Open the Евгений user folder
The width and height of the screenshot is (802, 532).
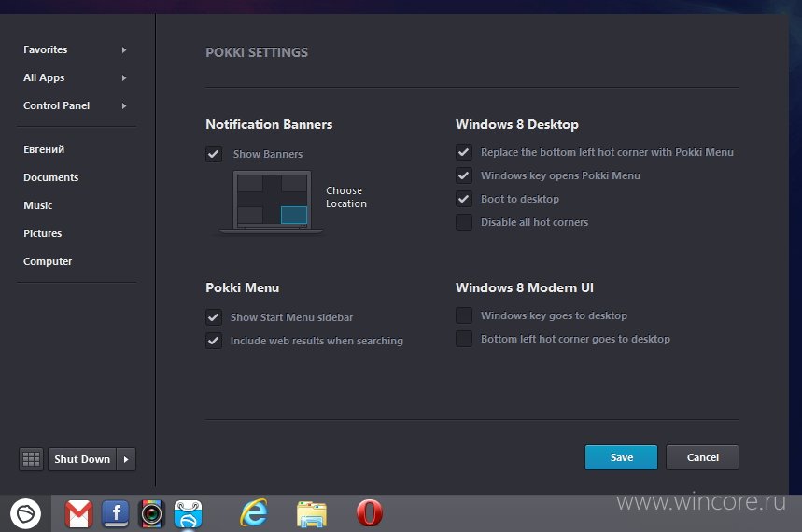(x=44, y=149)
